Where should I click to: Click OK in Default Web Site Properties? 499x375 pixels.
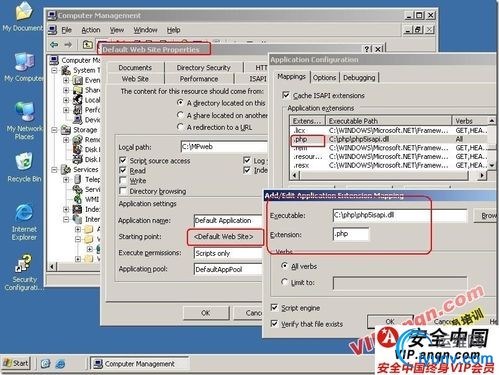[206, 313]
